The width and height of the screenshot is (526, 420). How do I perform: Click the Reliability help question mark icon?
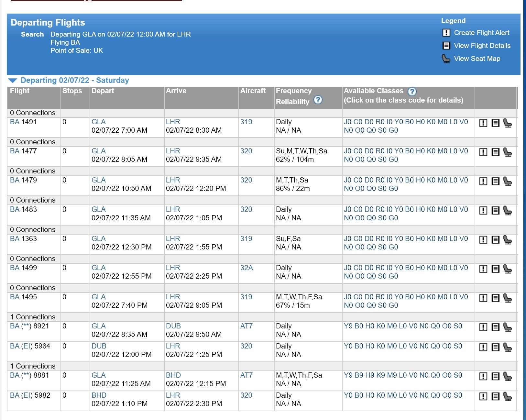[318, 100]
